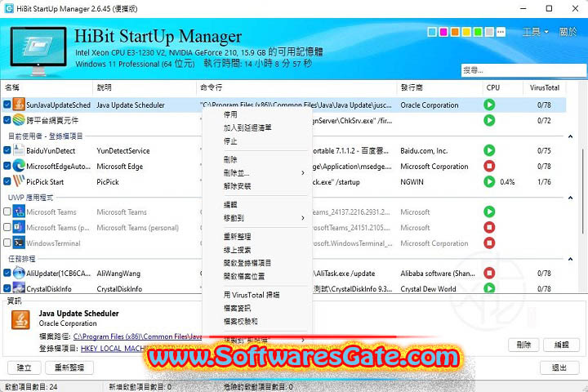
Task: Click the MicrosoftEdgeAuto Edge icon
Action: click(x=18, y=166)
